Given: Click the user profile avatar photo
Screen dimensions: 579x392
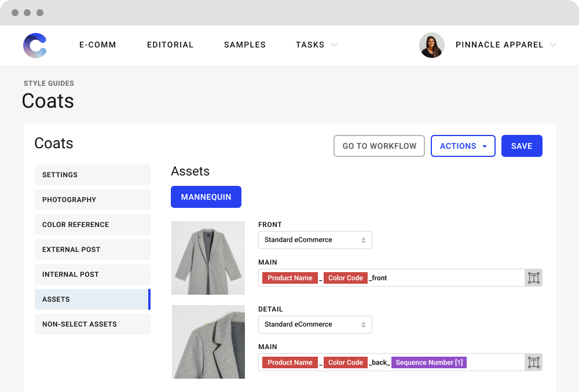Looking at the screenshot, I should click(431, 45).
